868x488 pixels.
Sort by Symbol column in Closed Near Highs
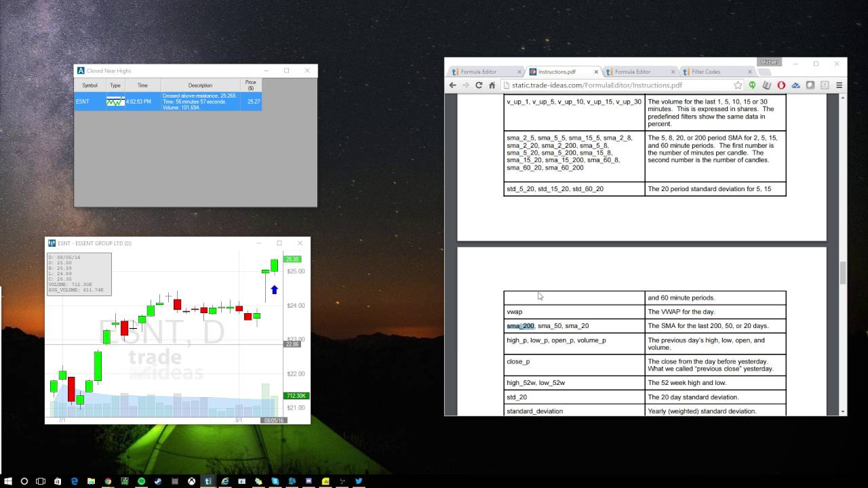90,85
